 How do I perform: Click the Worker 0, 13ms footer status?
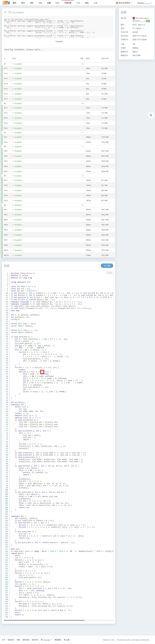click(109, 640)
